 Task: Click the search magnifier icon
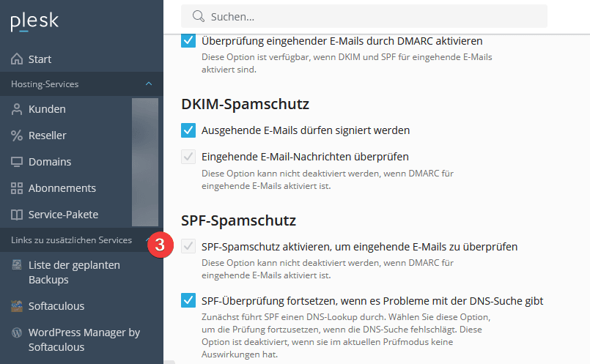[197, 16]
